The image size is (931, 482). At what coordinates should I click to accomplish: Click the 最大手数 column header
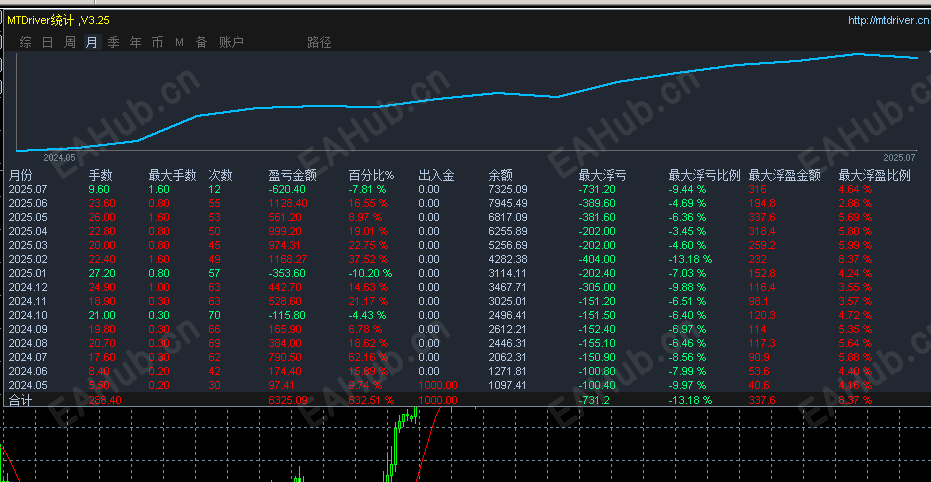(x=172, y=175)
